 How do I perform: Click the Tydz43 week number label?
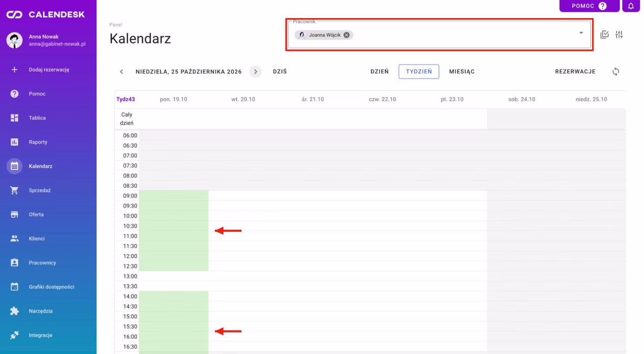coord(125,99)
